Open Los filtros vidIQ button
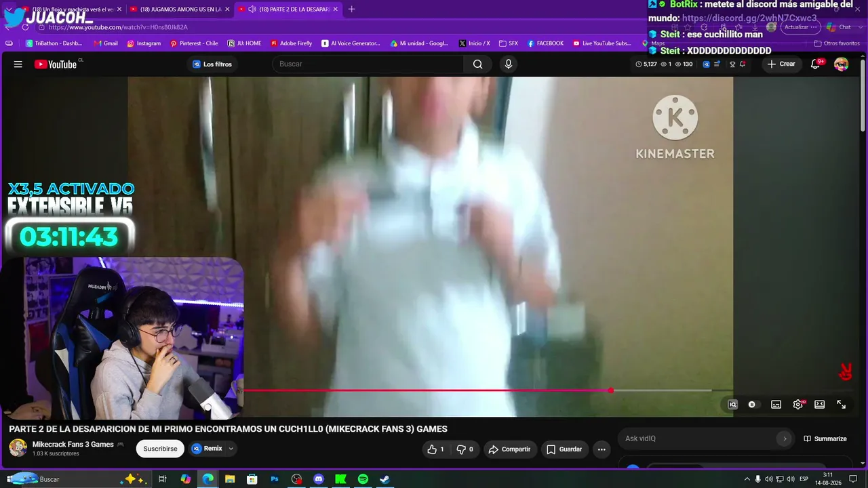 (x=212, y=64)
